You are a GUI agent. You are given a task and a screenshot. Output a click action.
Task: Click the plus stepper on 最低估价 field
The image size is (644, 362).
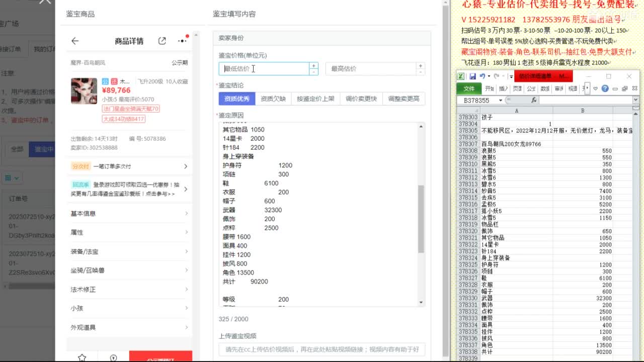click(x=313, y=65)
